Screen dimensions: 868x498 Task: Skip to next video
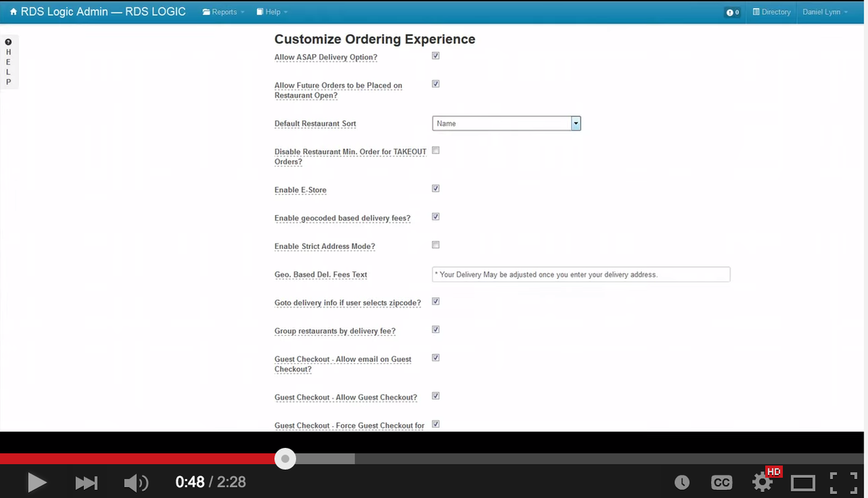coord(86,482)
